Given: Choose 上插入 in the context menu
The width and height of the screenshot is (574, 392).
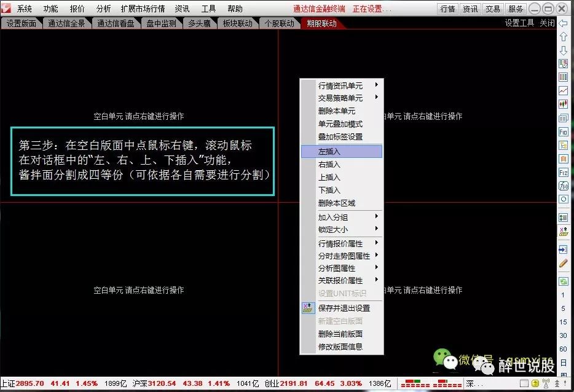Looking at the screenshot, I should pos(342,177).
